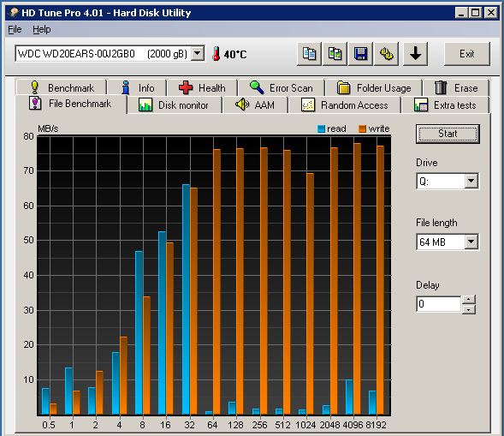Click the orange write bar at 1024
Screen dimensions: 504x436
(310, 294)
